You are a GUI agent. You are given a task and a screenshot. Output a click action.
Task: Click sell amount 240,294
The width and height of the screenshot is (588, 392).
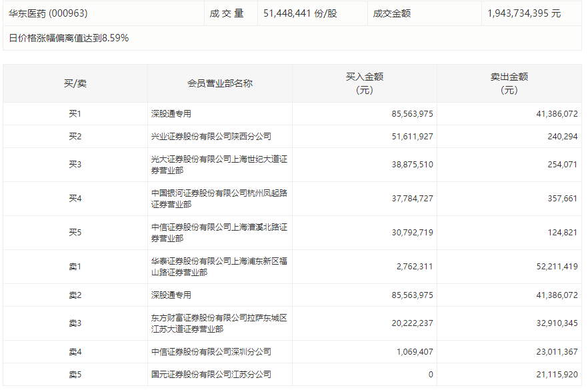coord(563,136)
